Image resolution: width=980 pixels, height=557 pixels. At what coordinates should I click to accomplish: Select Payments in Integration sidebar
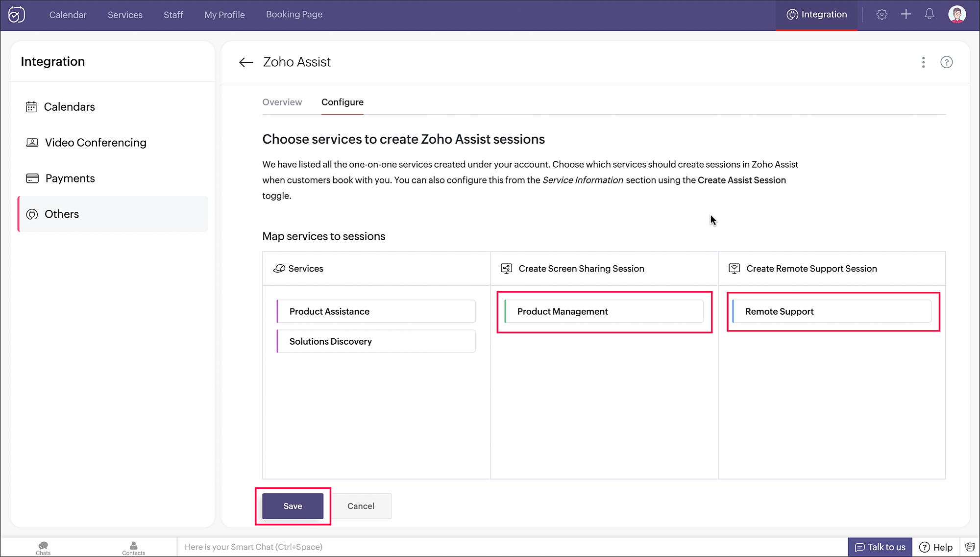(x=113, y=178)
